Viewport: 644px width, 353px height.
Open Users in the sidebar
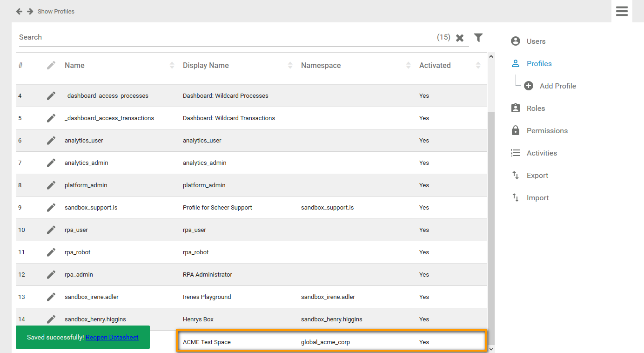(x=536, y=41)
